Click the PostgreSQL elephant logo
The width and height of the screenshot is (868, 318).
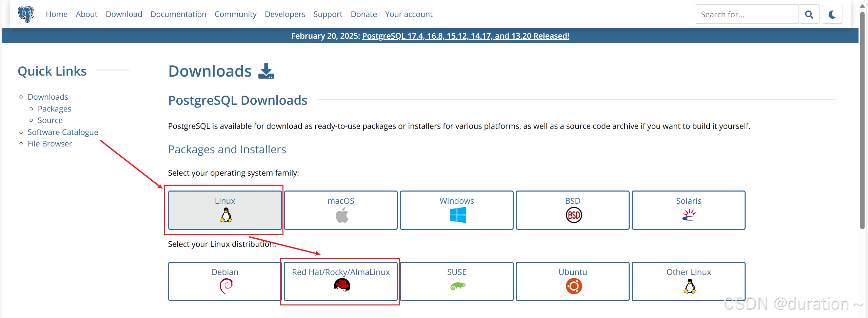pos(26,14)
